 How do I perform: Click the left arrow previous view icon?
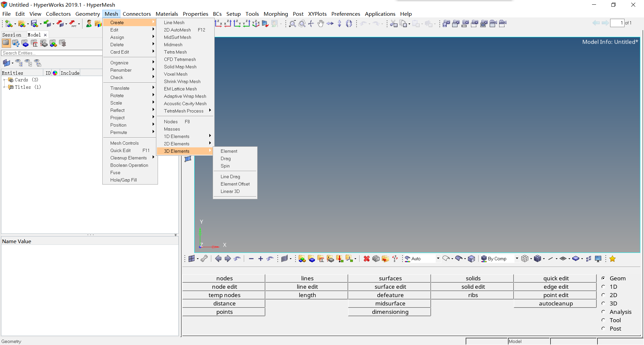point(218,259)
